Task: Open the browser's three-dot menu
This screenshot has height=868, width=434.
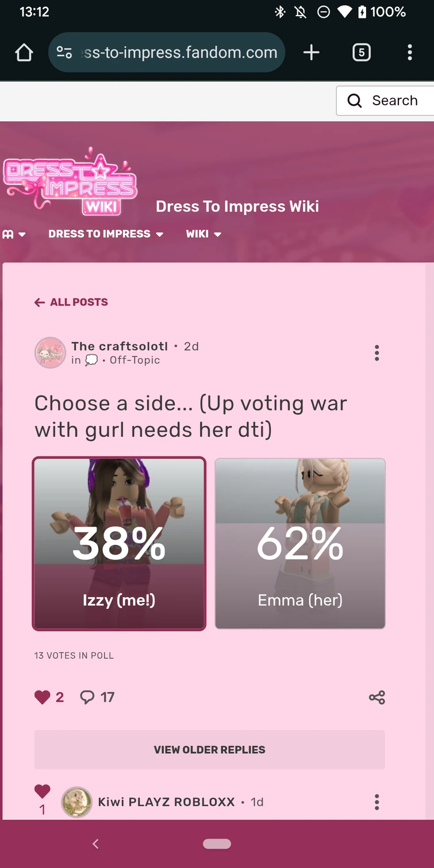Action: 409,52
